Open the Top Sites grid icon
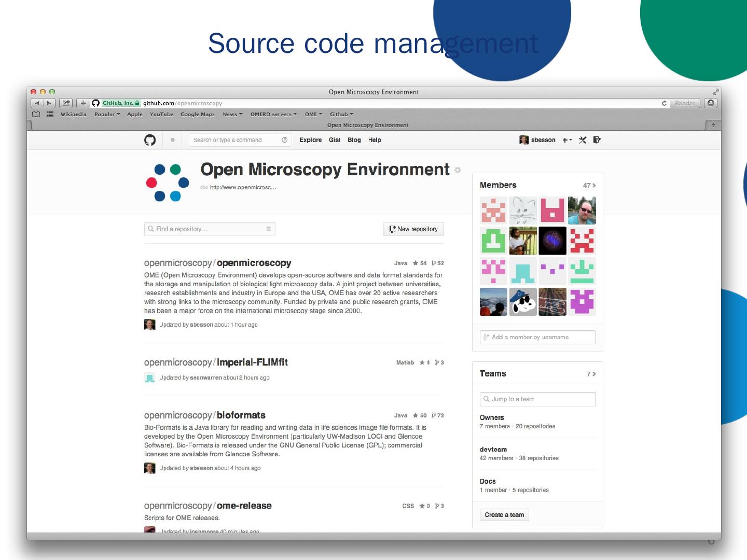 point(50,114)
